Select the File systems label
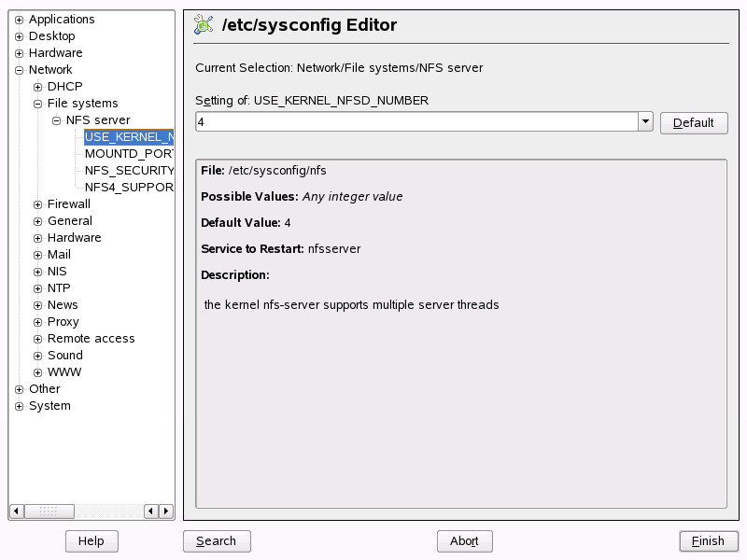 pyautogui.click(x=82, y=104)
